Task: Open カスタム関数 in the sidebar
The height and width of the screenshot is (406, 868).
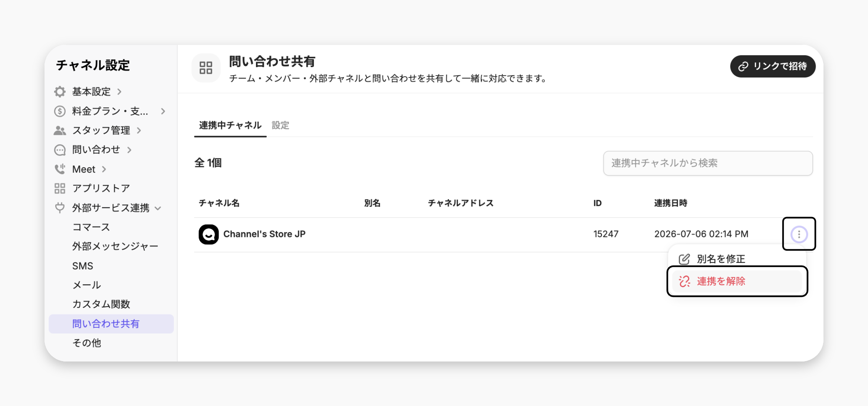Action: click(x=101, y=304)
